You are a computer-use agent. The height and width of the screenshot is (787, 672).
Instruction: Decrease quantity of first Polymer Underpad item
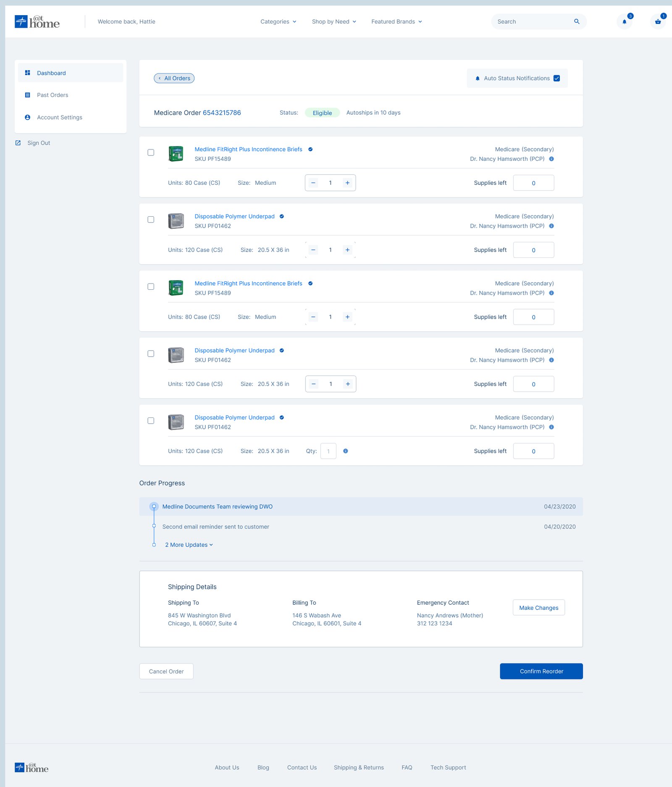[x=313, y=250]
